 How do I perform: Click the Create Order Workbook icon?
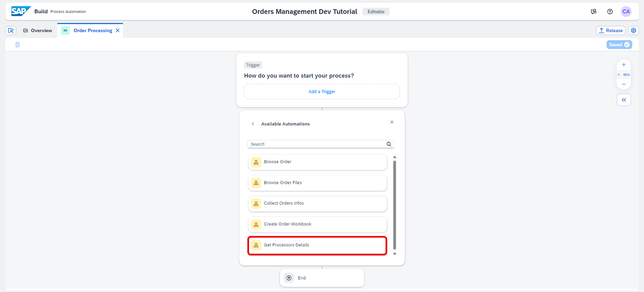point(256,224)
